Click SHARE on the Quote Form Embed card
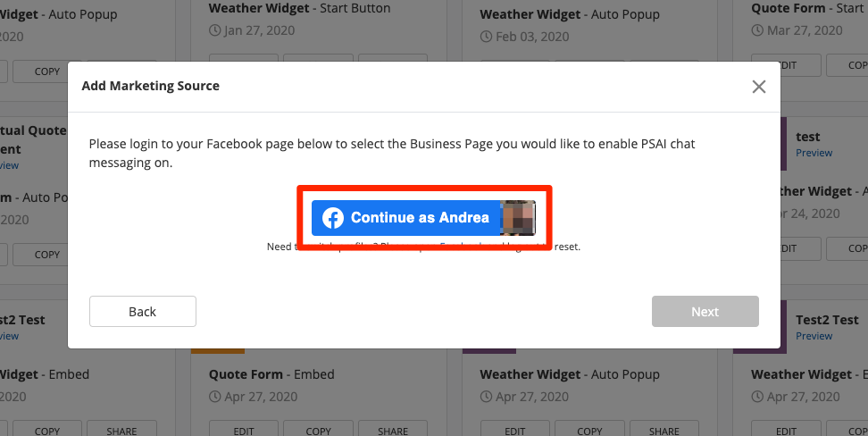 pyautogui.click(x=393, y=431)
